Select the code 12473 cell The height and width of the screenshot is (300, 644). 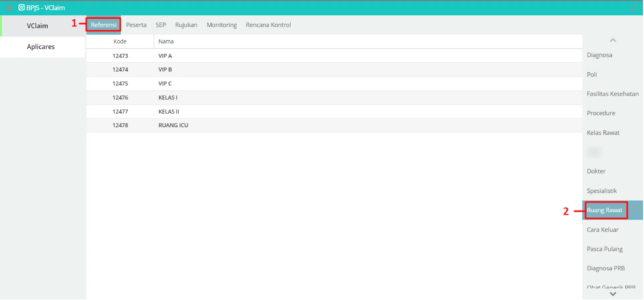pos(120,56)
